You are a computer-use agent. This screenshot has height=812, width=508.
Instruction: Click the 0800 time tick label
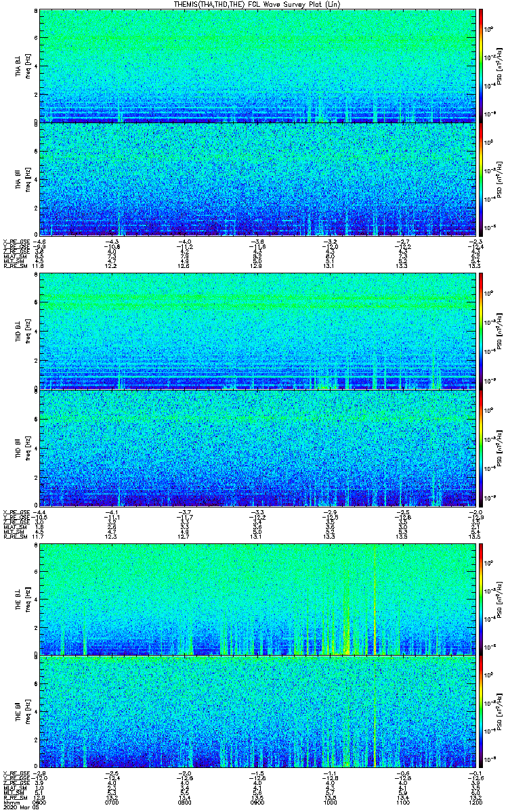(x=185, y=801)
